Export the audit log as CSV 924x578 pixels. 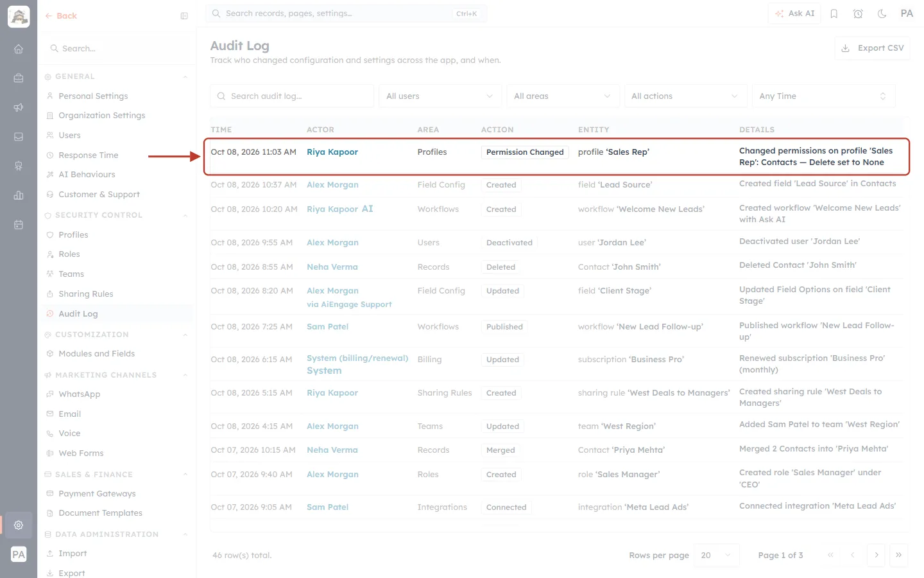872,48
